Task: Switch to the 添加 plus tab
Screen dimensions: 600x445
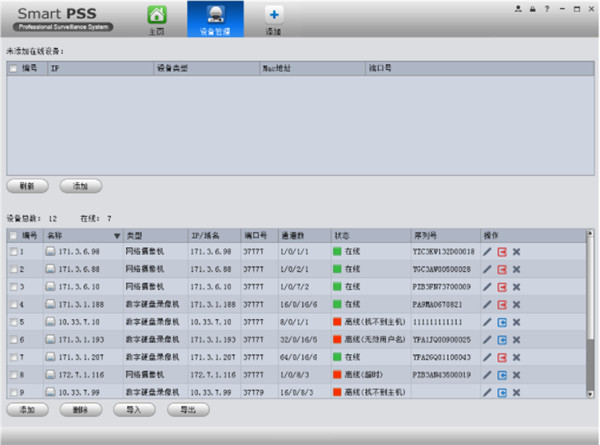Action: tap(273, 18)
